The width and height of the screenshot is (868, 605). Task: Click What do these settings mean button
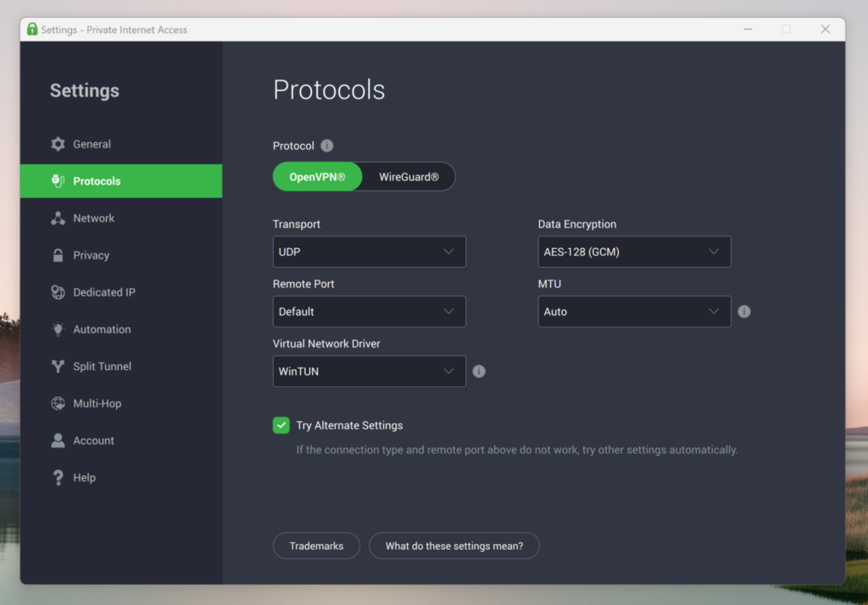point(454,546)
